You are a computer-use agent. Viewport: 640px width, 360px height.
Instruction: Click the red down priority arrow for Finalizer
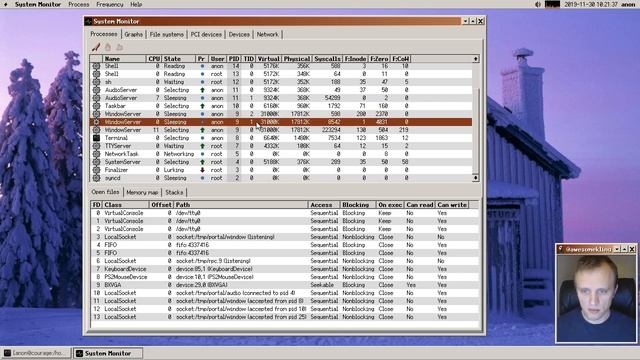(202, 170)
